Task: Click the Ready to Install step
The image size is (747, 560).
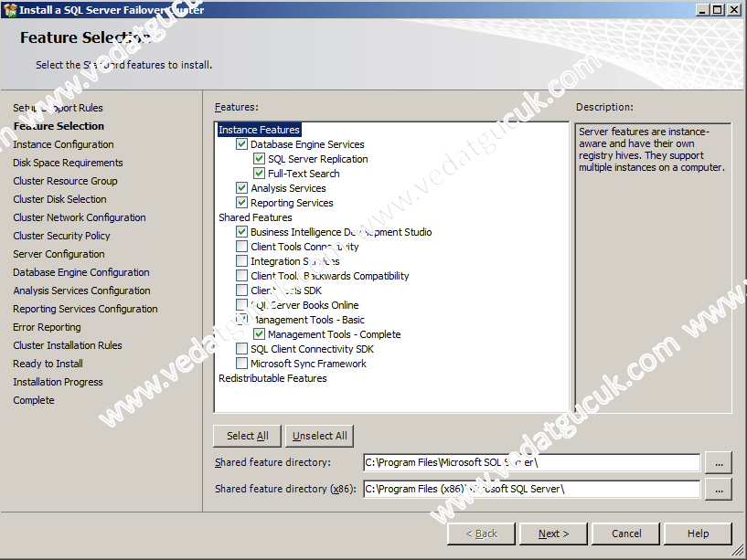Action: point(48,364)
